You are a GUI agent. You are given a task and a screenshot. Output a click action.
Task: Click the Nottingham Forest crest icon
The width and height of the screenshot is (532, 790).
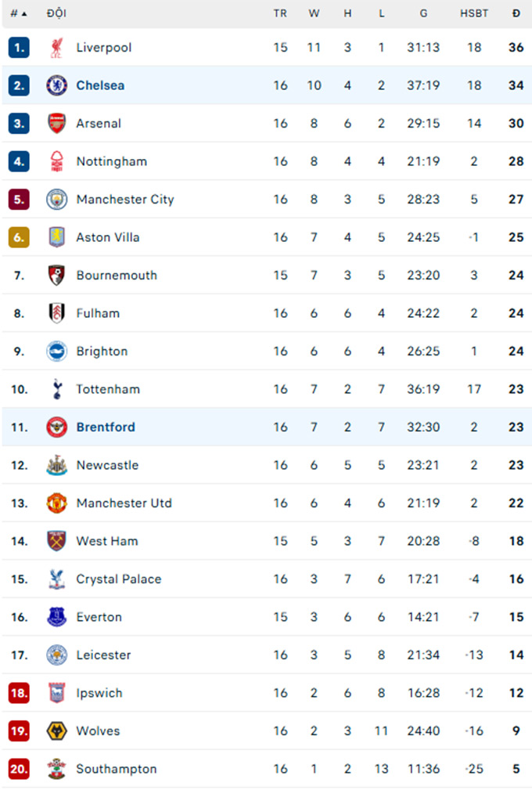click(57, 161)
